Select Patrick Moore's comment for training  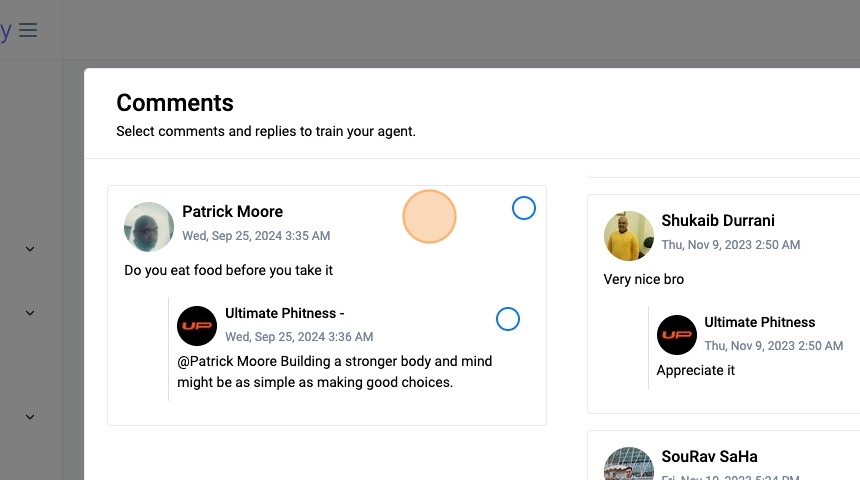[524, 208]
